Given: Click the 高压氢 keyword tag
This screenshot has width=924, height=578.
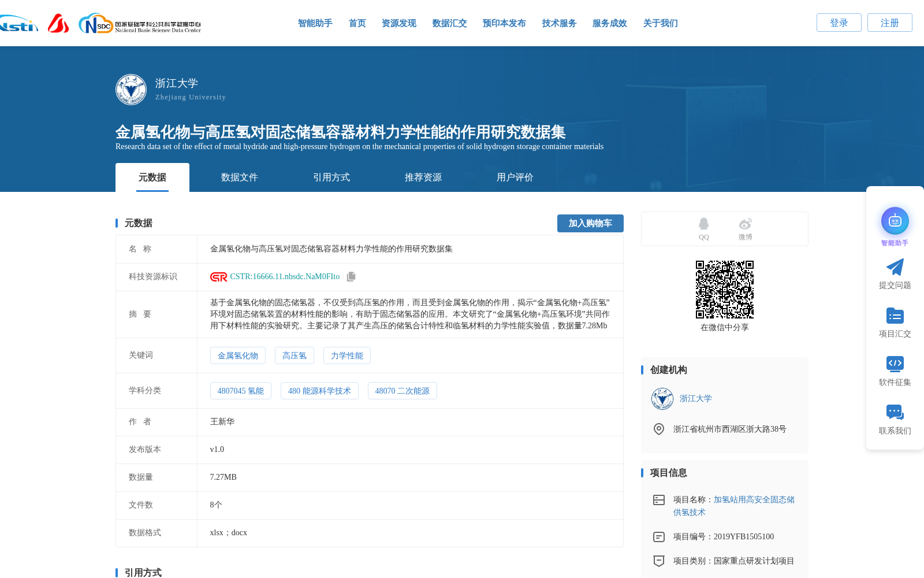Looking at the screenshot, I should pos(295,355).
